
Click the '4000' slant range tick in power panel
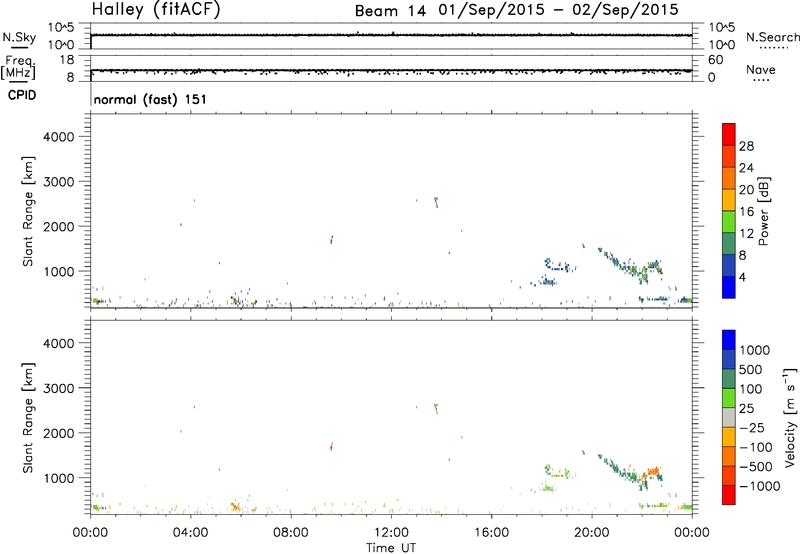coord(59,137)
